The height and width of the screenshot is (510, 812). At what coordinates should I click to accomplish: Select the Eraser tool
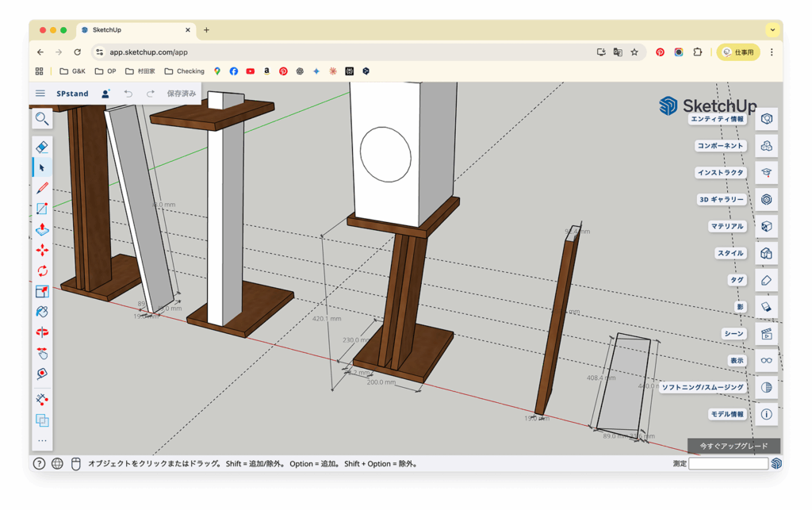42,147
